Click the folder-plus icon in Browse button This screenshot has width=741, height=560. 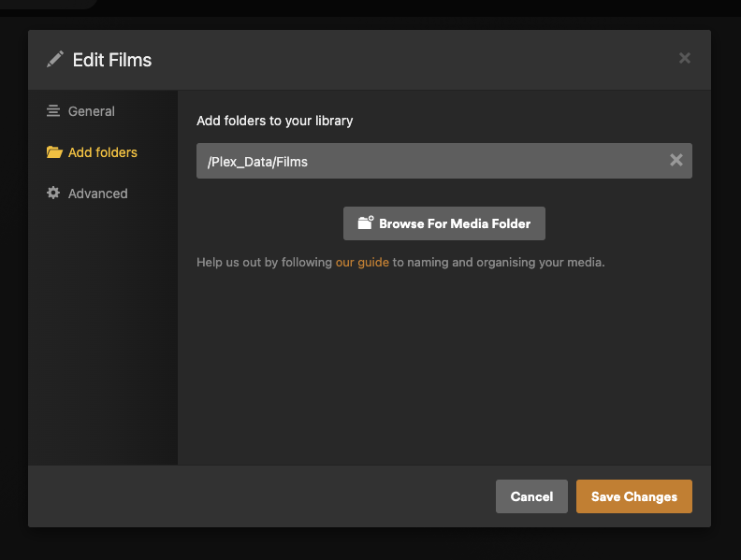[x=366, y=223]
